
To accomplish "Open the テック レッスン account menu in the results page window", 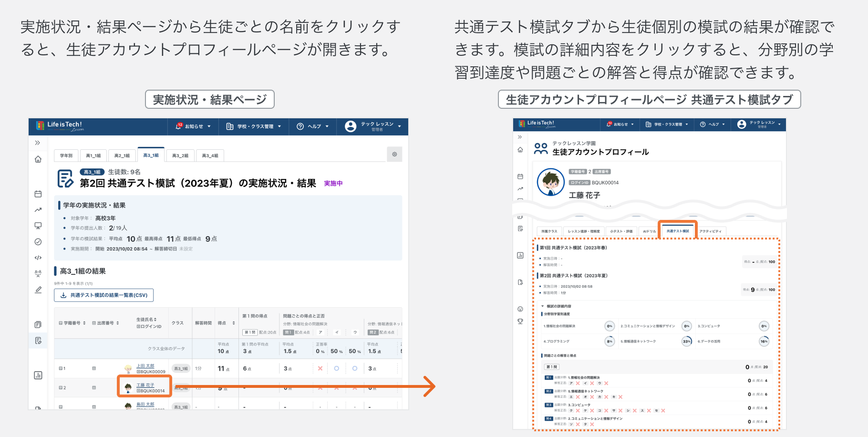I will (x=373, y=126).
